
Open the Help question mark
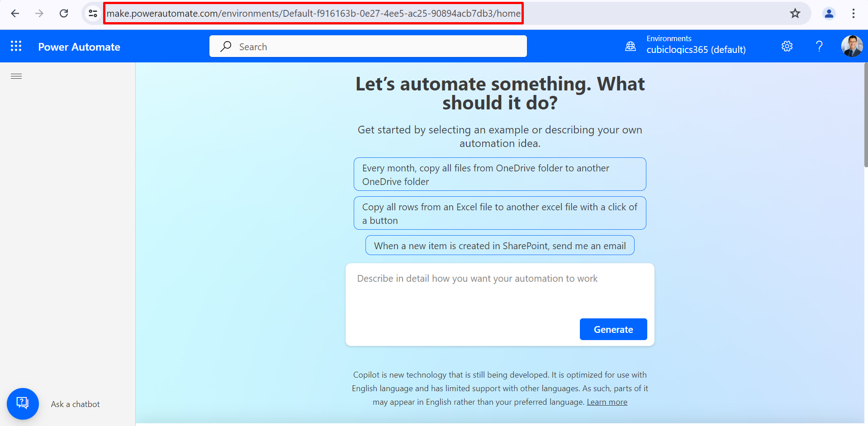click(x=819, y=46)
